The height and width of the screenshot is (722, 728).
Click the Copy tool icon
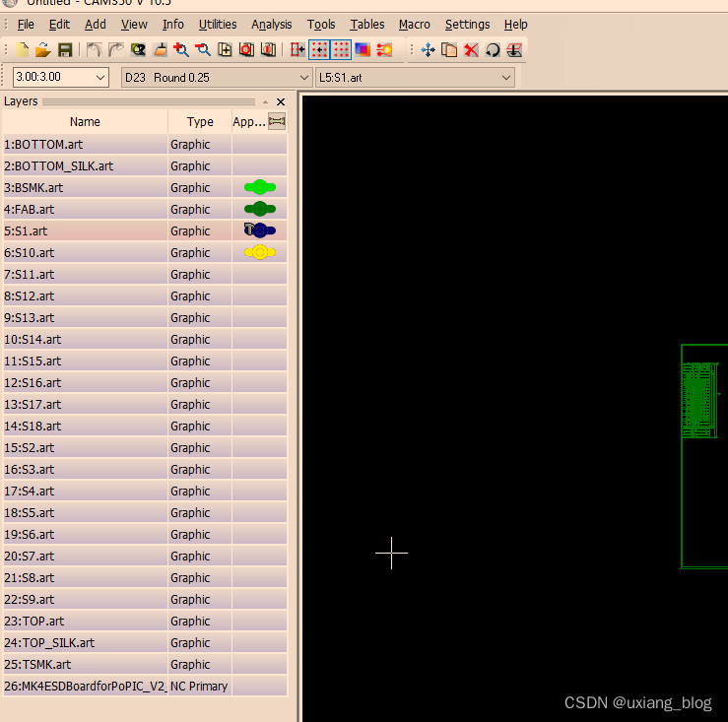click(449, 49)
